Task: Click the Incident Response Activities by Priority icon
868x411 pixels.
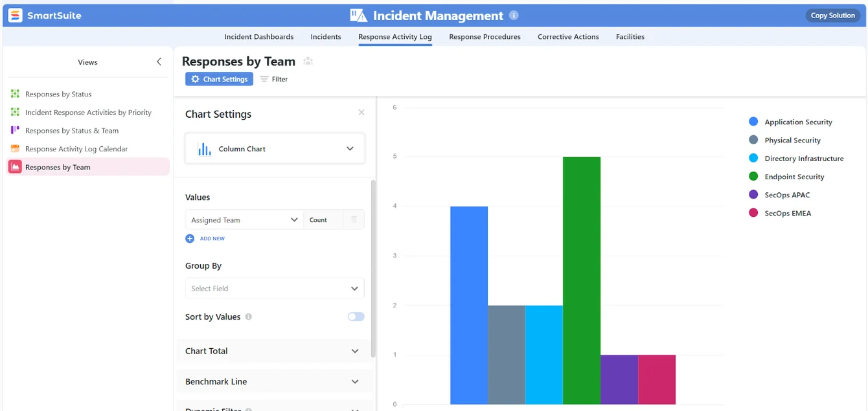Action: [15, 112]
